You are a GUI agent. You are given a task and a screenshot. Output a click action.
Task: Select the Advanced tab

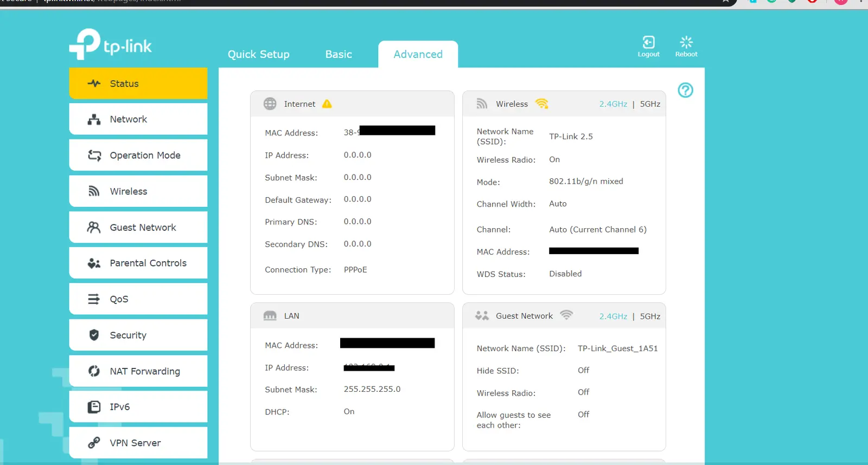418,54
